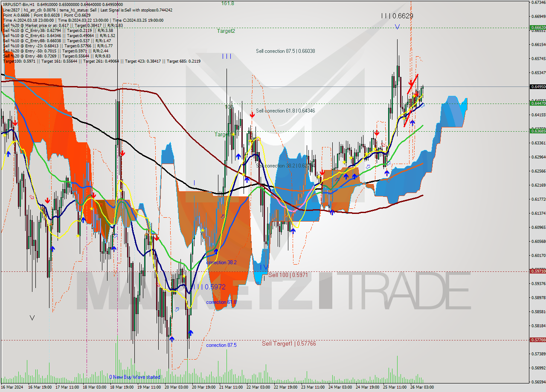Click the 'Sell %20 @ Entry -50' line
The width and height of the screenshot is (546, 392).
(55, 51)
